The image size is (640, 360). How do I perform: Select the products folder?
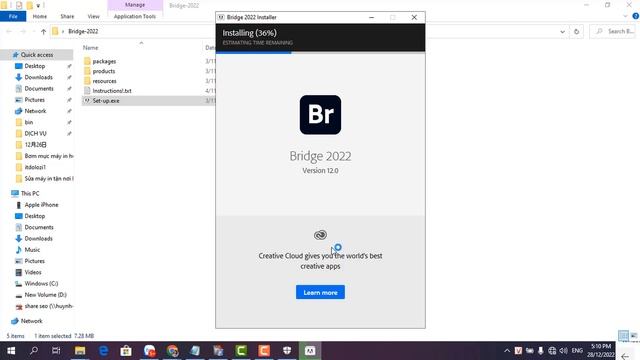(x=104, y=71)
